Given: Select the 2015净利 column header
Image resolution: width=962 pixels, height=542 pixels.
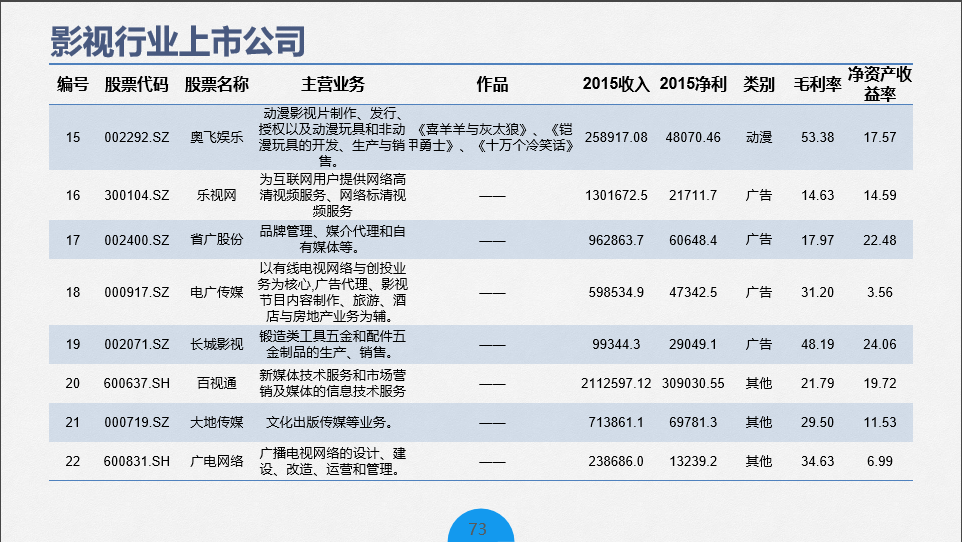Looking at the screenshot, I should tap(693, 84).
